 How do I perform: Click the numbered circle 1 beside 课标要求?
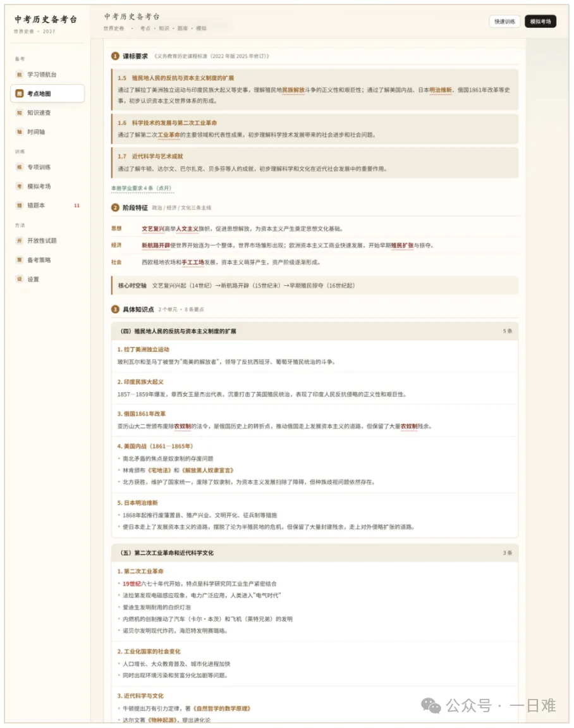point(115,56)
